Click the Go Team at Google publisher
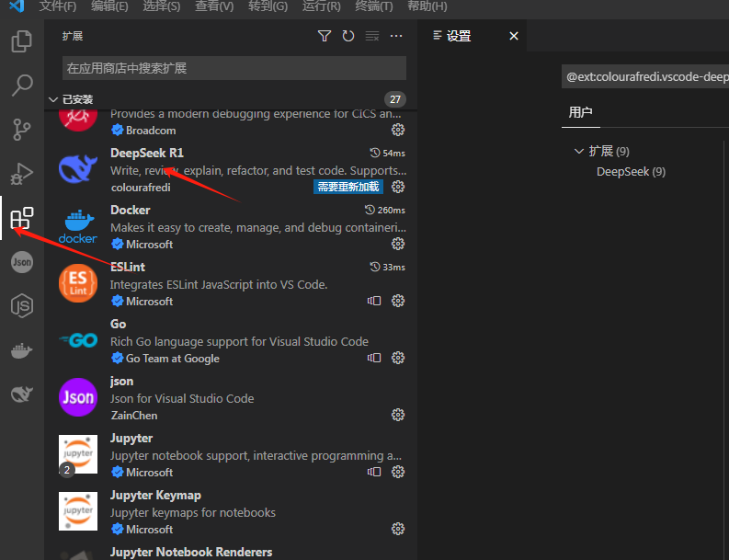This screenshot has width=729, height=560. tap(173, 359)
